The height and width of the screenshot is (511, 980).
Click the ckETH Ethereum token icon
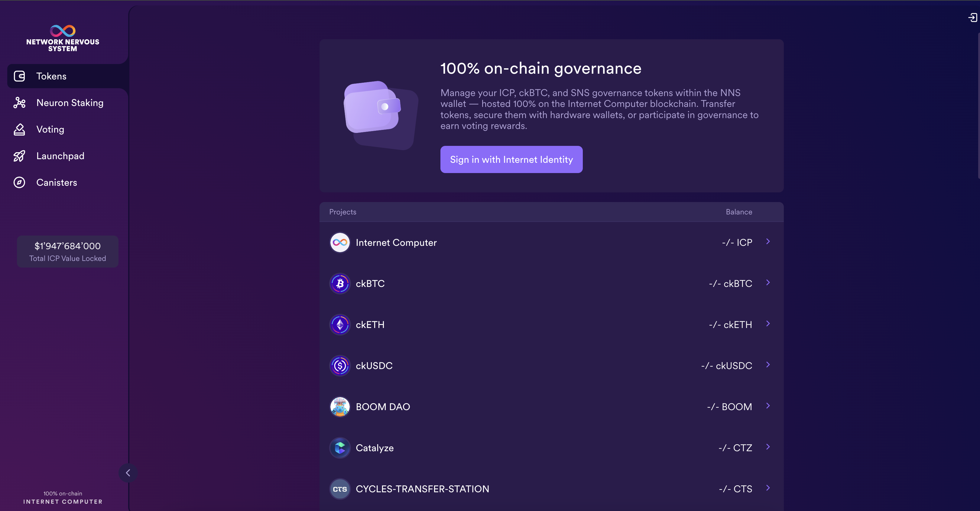[x=340, y=325]
